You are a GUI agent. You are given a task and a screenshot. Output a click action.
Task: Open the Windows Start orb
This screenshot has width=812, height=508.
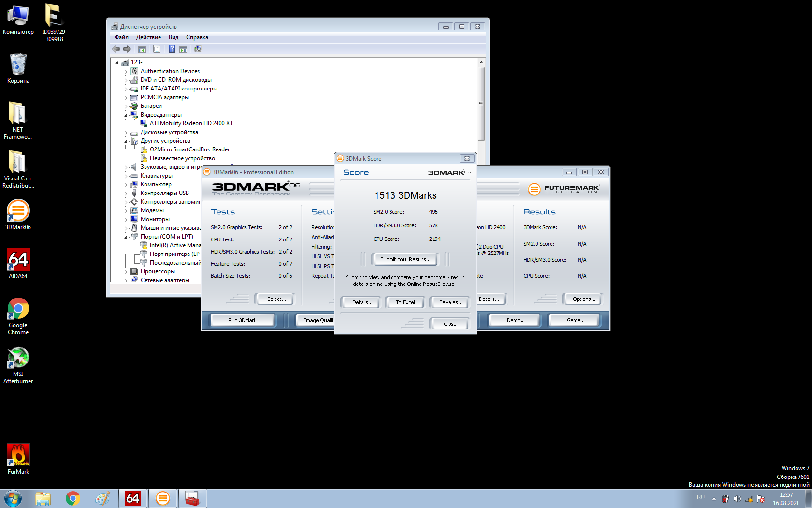(13, 498)
